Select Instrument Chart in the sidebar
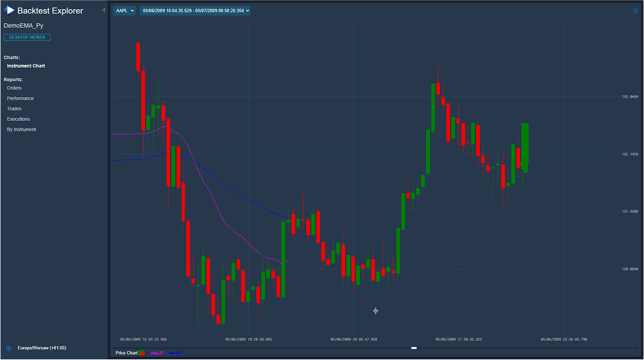644x360 pixels. pyautogui.click(x=26, y=66)
